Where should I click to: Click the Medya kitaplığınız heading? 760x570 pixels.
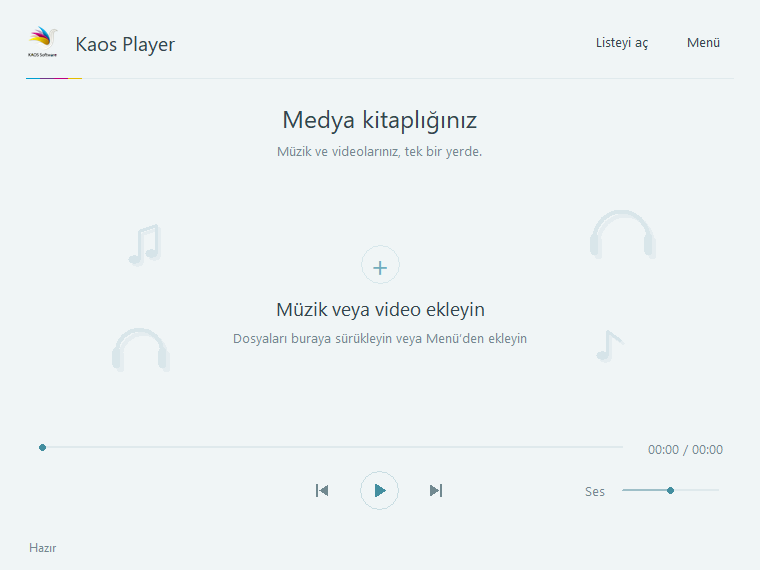click(380, 120)
